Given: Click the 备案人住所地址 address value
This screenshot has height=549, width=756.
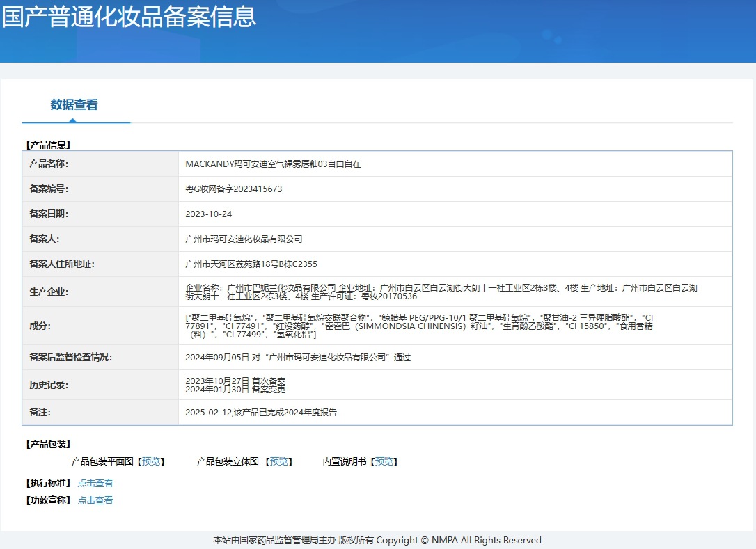Looking at the screenshot, I should 251,264.
